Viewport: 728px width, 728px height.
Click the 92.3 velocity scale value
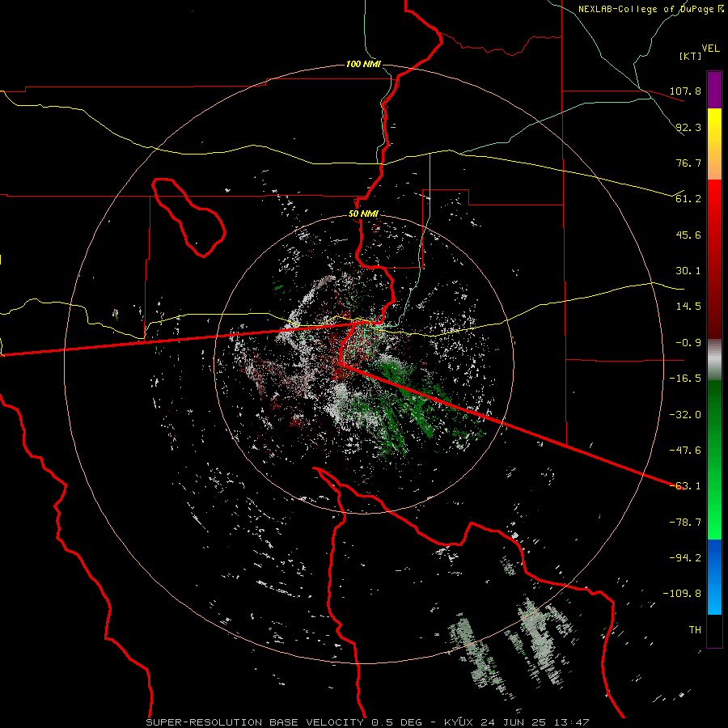(688, 127)
